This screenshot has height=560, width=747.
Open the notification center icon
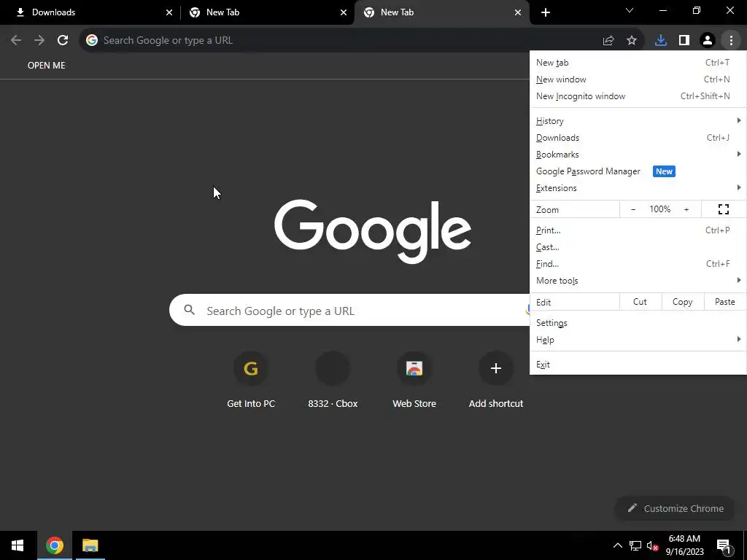(724, 547)
